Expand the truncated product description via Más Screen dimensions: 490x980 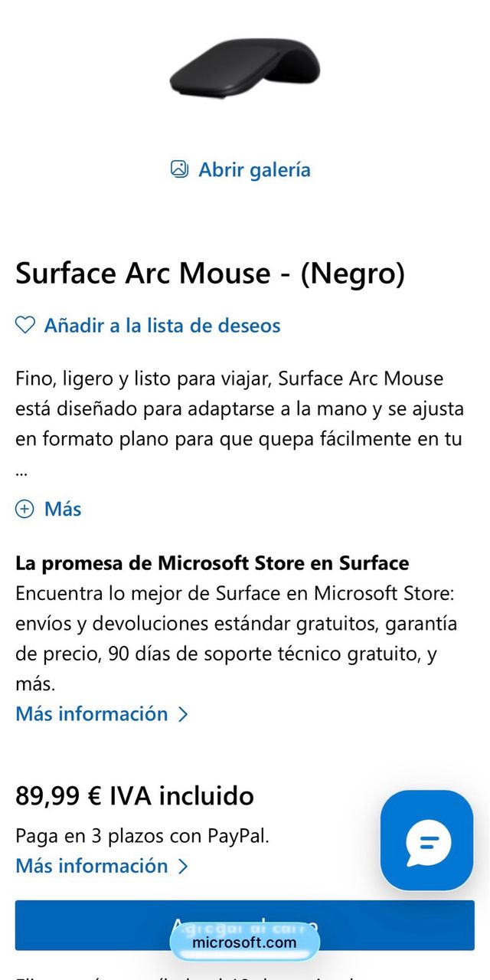[x=61, y=509]
